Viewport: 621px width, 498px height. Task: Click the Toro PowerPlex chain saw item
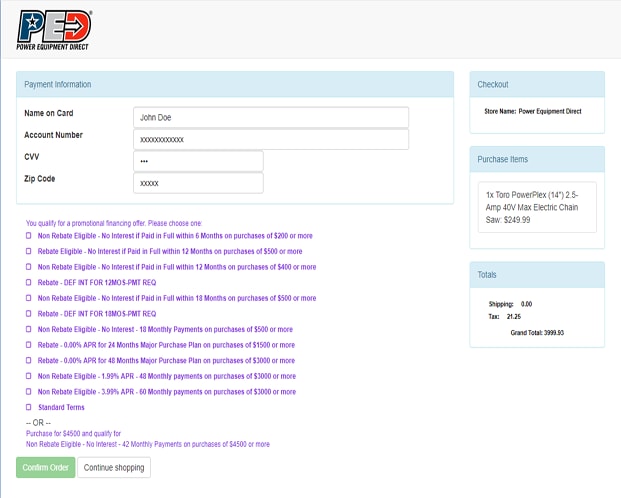coord(537,207)
